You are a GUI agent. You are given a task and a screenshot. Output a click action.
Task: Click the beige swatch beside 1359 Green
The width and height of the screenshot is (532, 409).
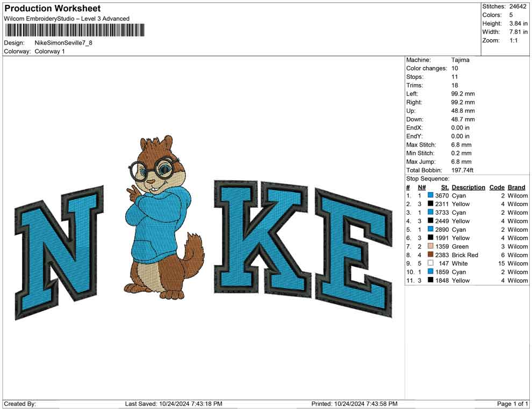pyautogui.click(x=430, y=246)
